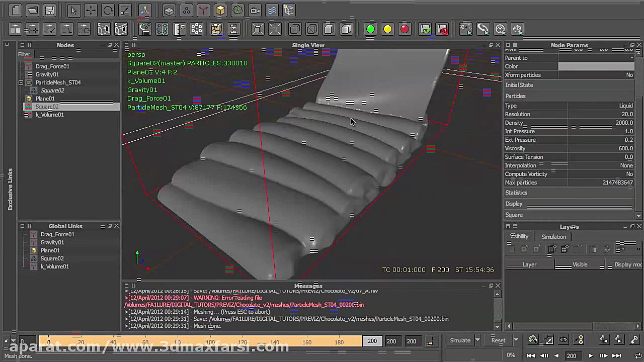Select the Move tool in the toolbar
Image resolution: width=644 pixels, height=362 pixels.
tap(90, 10)
